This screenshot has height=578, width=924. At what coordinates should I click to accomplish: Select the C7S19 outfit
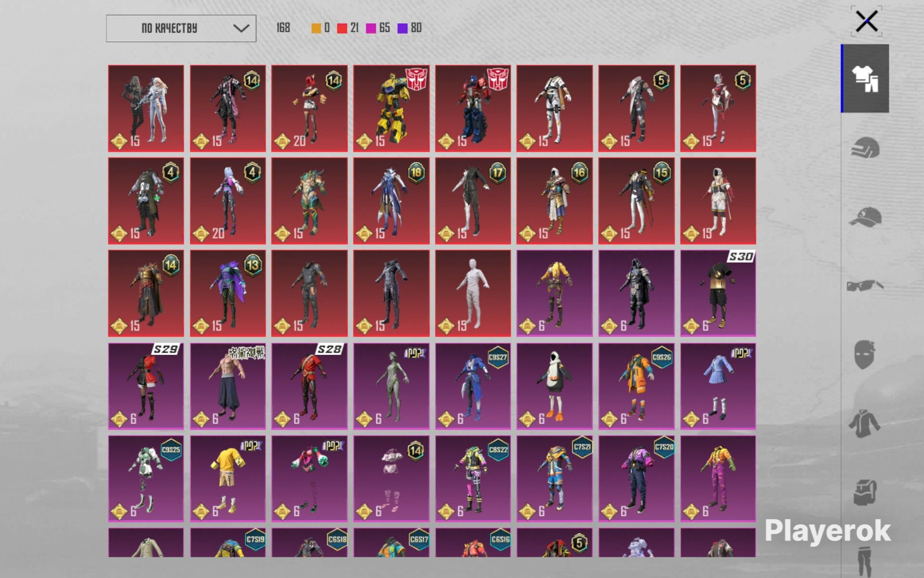(x=228, y=543)
